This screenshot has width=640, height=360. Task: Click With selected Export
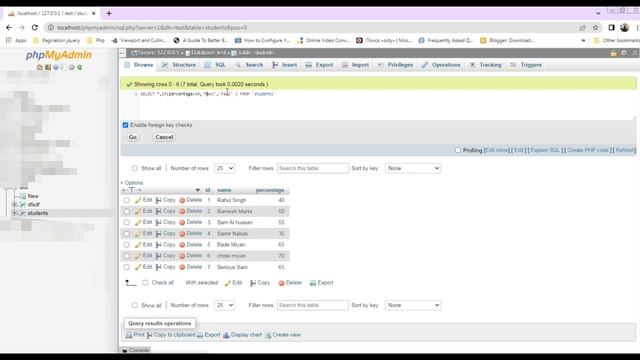[322, 282]
